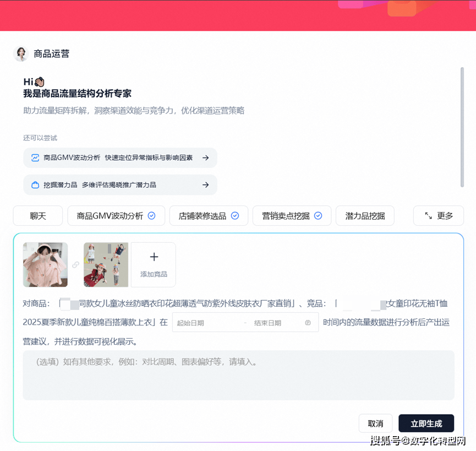Click the vertical scrollbar in intro panel
This screenshot has width=476, height=451.
(462, 127)
